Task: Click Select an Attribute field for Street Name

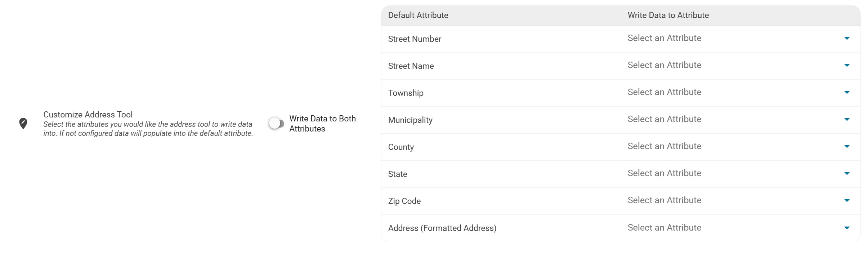Action: 664,65
